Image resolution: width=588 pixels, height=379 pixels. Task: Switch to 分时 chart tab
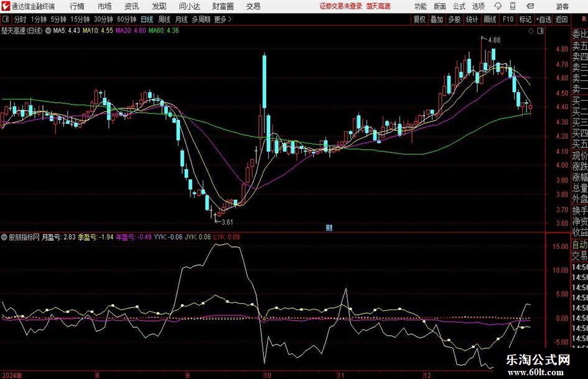point(20,19)
